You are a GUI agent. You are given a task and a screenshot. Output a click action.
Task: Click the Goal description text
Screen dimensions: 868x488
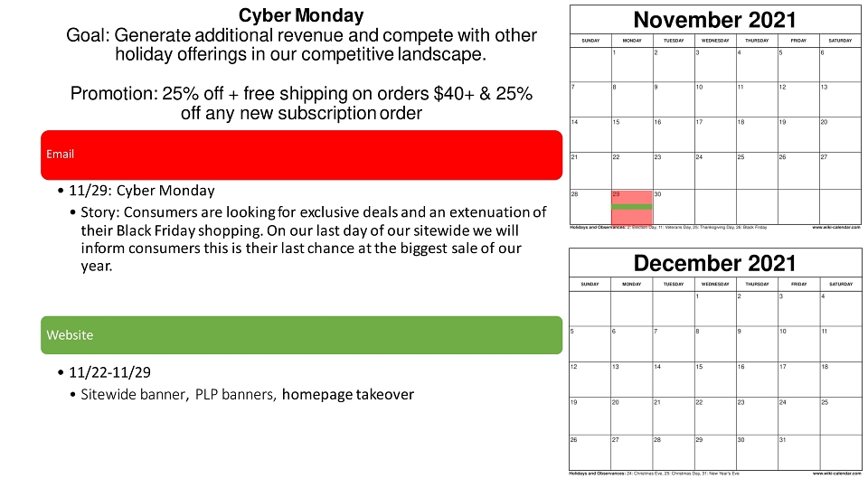[x=301, y=45]
